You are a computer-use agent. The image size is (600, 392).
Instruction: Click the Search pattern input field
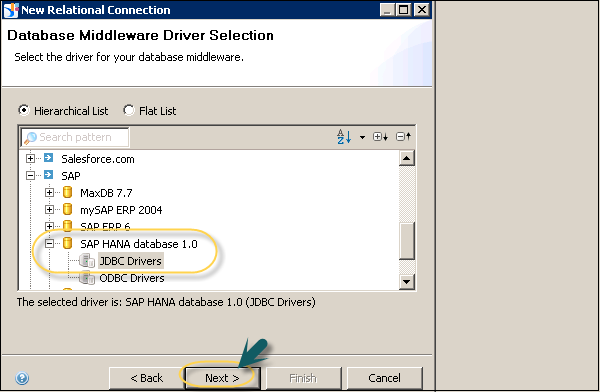[x=75, y=137]
